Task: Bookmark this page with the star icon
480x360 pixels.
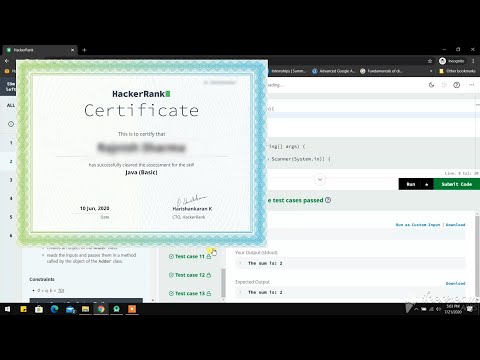Action: click(x=430, y=61)
